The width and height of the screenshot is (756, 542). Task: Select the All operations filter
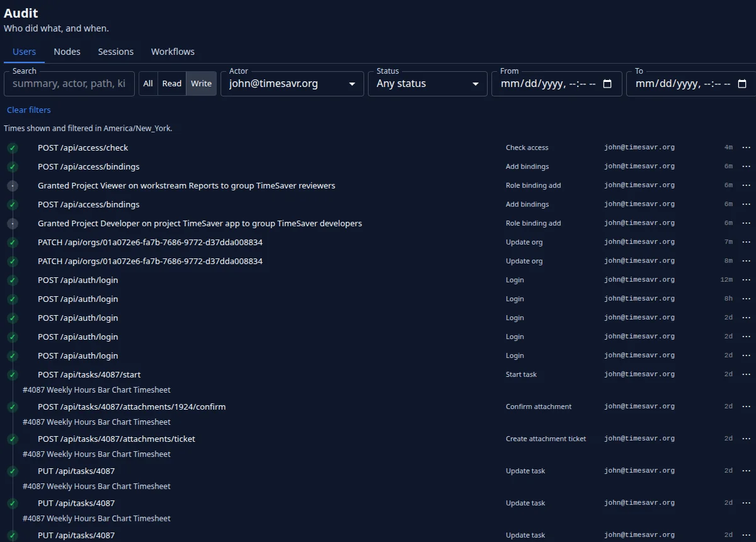coord(148,84)
